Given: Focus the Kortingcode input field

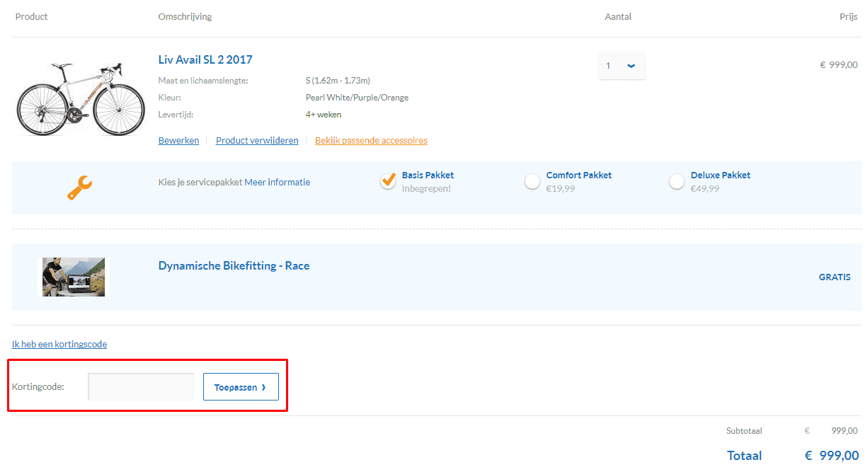Looking at the screenshot, I should (141, 386).
